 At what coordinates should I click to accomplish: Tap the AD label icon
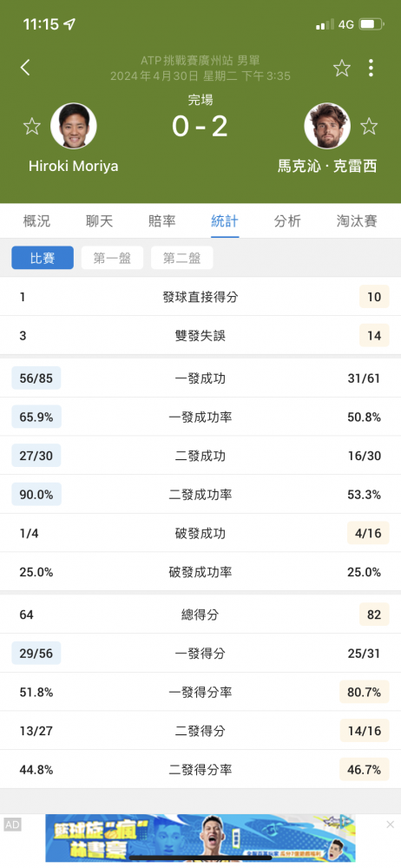click(12, 825)
